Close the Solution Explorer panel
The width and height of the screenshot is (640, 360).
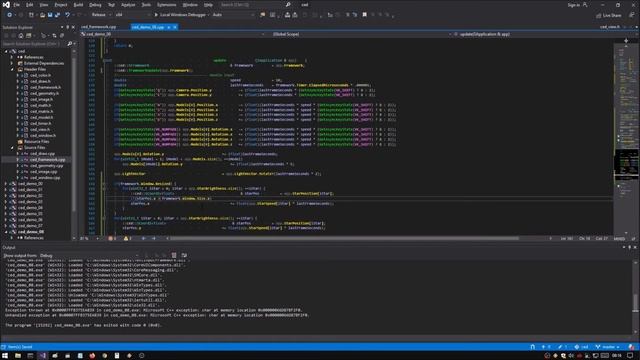pyautogui.click(x=73, y=27)
